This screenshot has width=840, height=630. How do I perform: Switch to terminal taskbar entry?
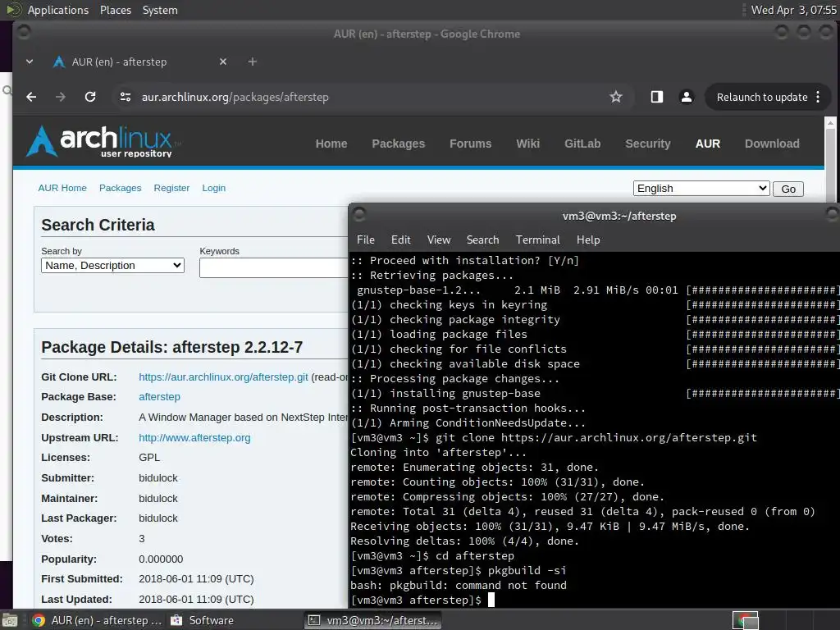pyautogui.click(x=373, y=620)
